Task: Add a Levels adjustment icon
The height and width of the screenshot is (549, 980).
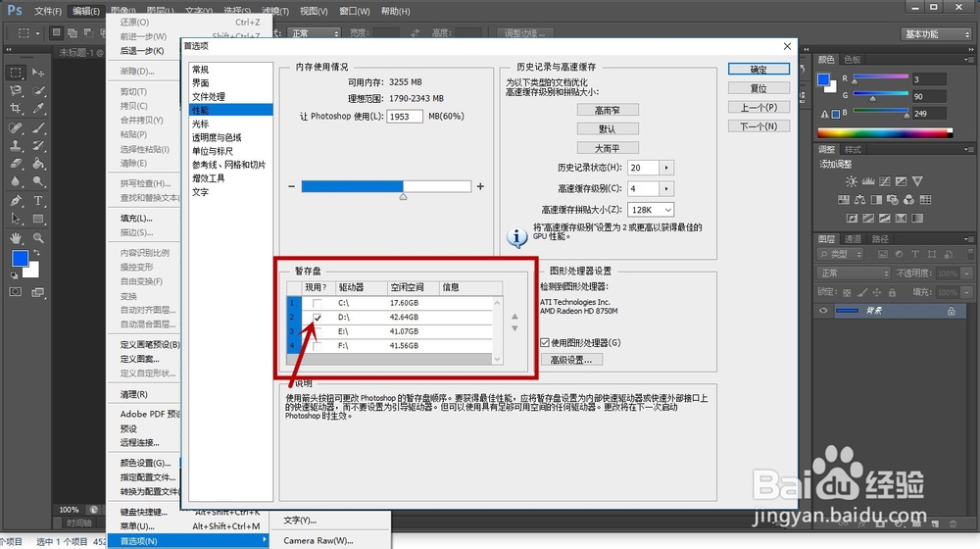Action: coord(868,181)
